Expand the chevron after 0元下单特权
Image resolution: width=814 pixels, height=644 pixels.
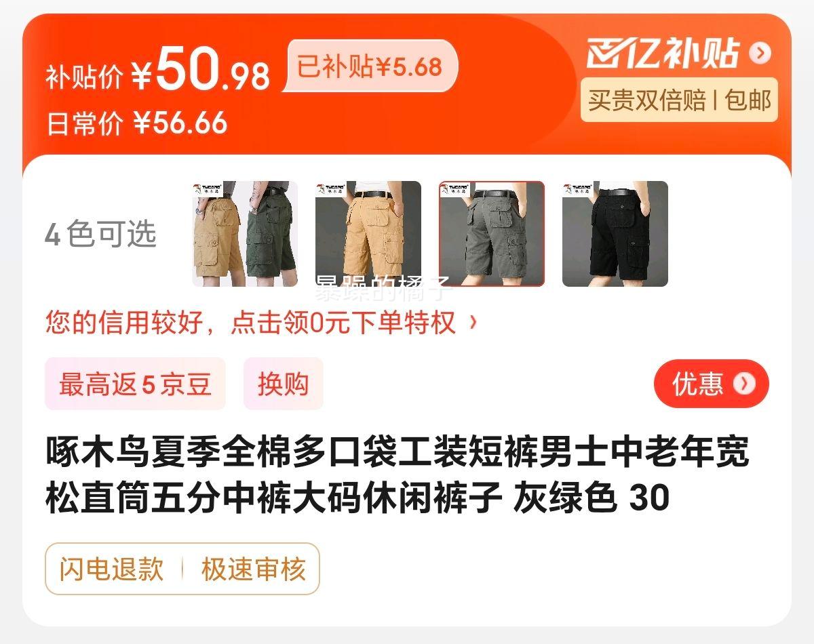point(473,323)
